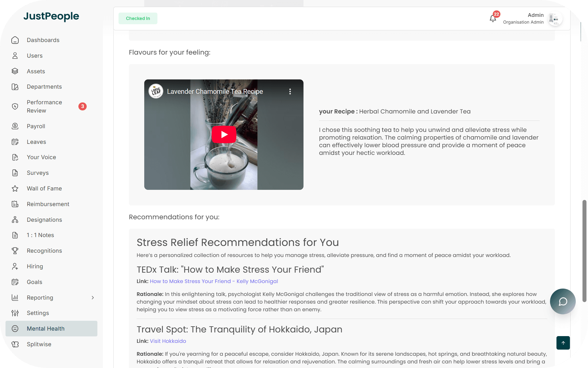Click the Assets layers icon
Image resolution: width=588 pixels, height=368 pixels.
click(x=15, y=71)
